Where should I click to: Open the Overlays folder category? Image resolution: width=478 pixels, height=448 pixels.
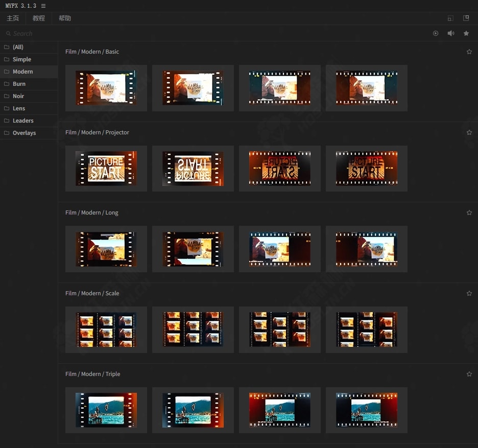point(24,133)
